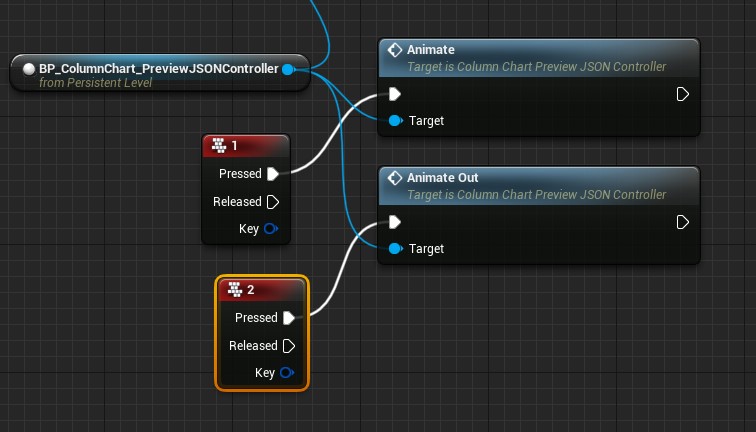The height and width of the screenshot is (432, 756).
Task: Click the Key label on key 2 node
Action: click(x=265, y=373)
